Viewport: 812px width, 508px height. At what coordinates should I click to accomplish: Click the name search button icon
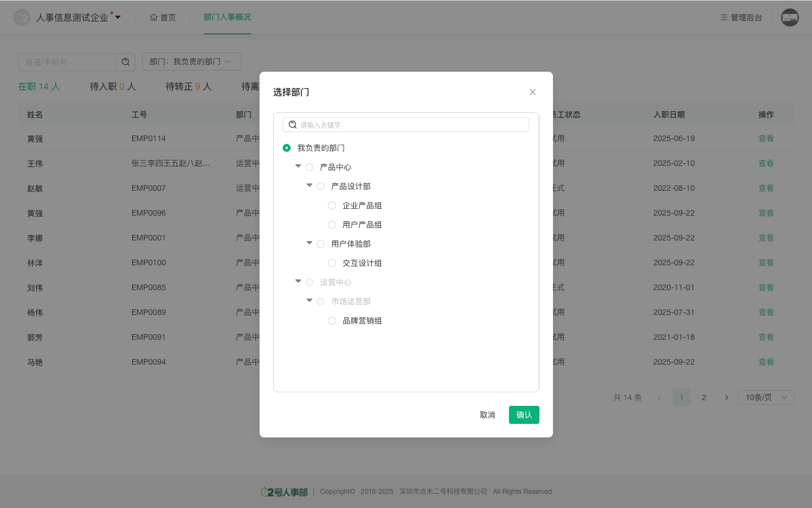tap(126, 62)
